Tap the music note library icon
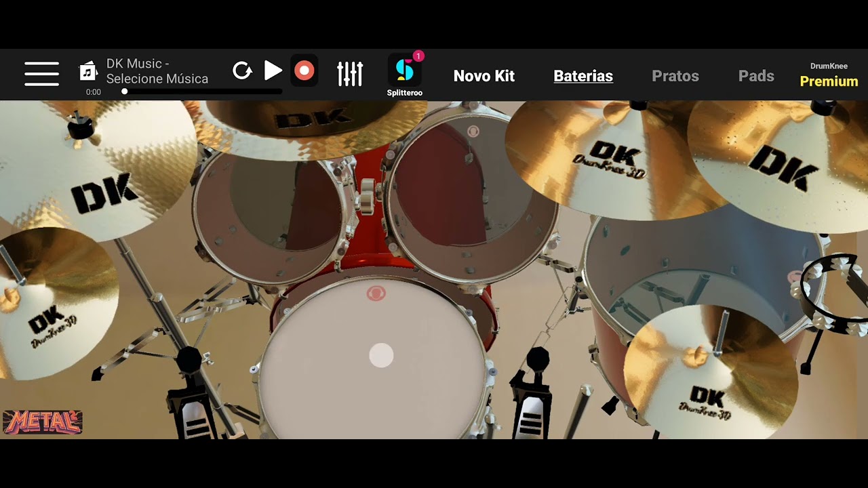Viewport: 868px width, 488px height. pyautogui.click(x=89, y=71)
